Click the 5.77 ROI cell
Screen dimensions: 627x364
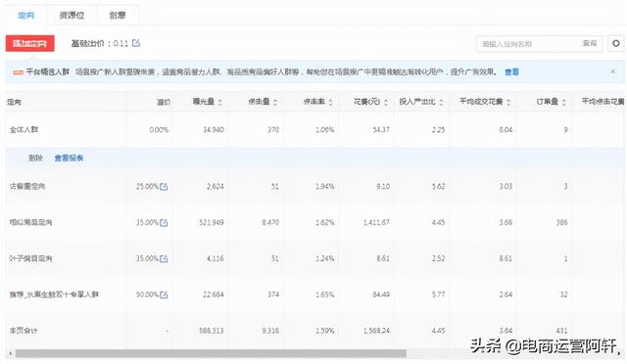click(438, 295)
